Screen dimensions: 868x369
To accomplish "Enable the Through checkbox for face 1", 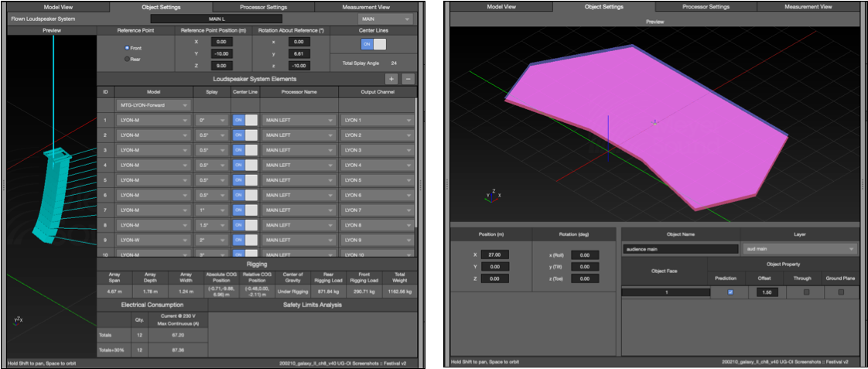I will click(x=806, y=292).
